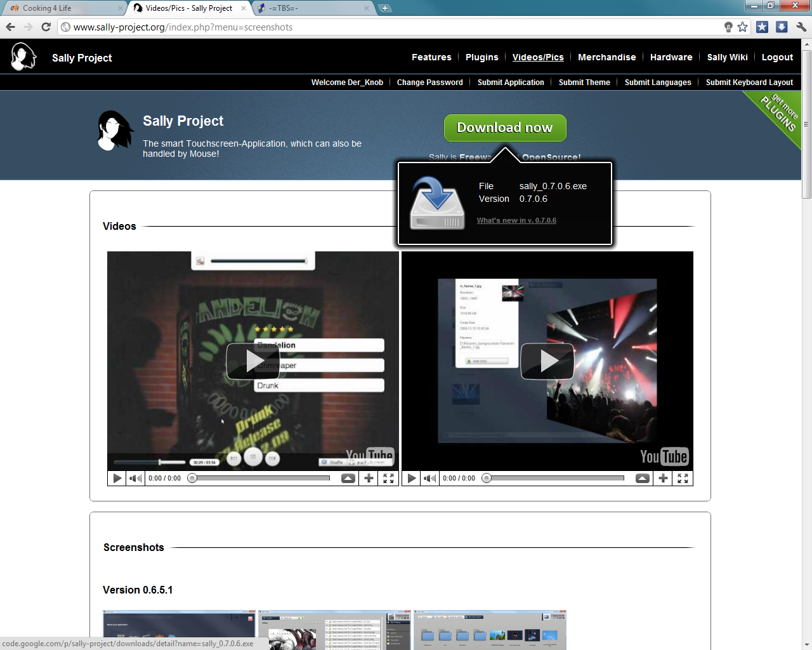Toggle fullscreen on right video
Image resolution: width=812 pixels, height=650 pixels.
[x=683, y=478]
